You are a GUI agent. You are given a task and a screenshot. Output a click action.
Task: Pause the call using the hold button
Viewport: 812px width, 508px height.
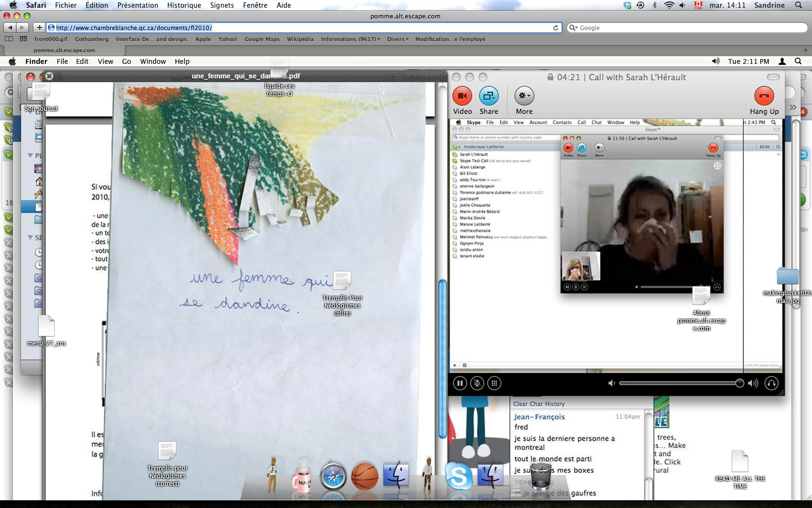(460, 383)
